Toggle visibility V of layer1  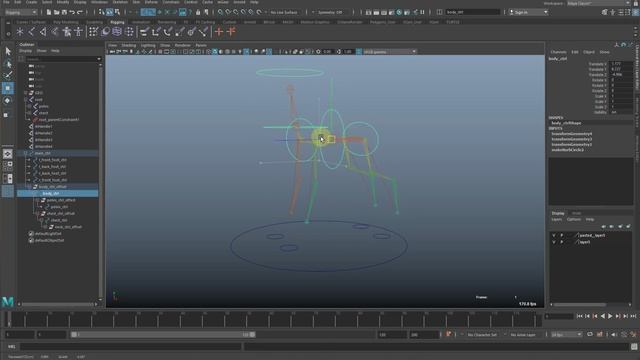(554, 242)
